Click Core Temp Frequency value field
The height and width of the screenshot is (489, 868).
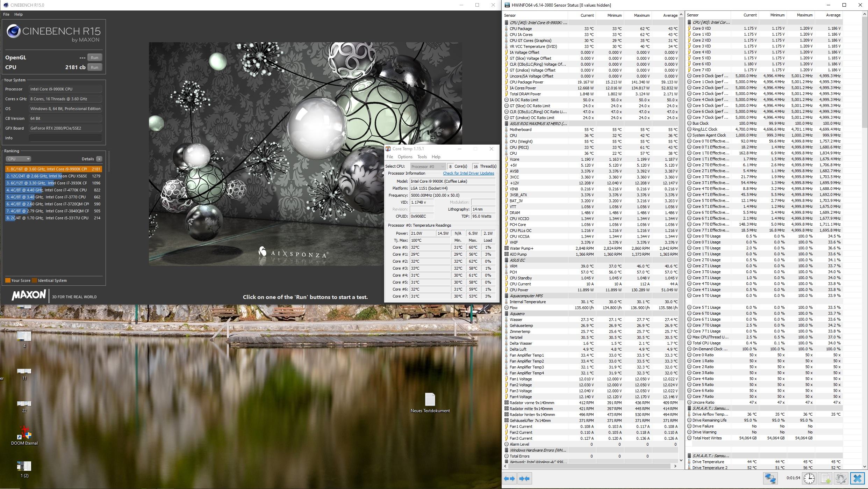[x=452, y=195]
